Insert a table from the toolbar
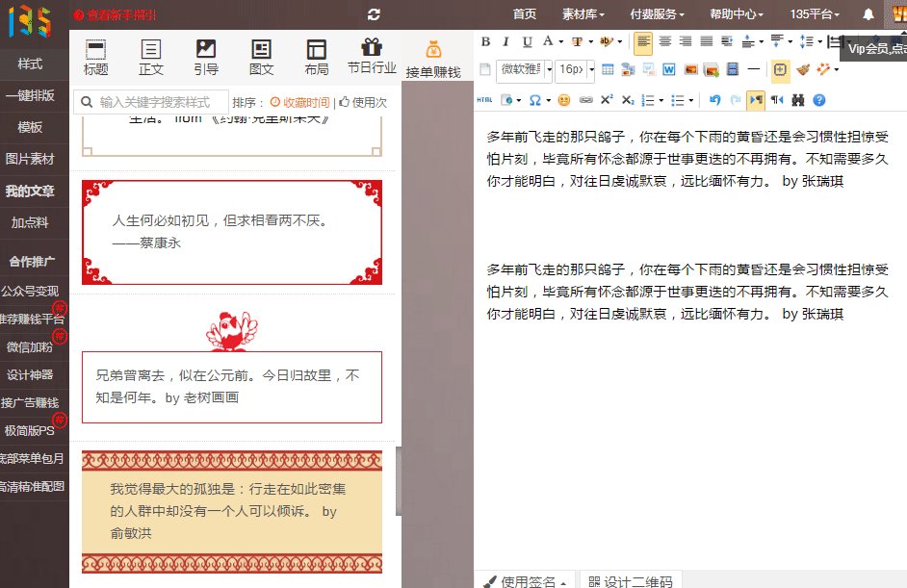Image resolution: width=907 pixels, height=588 pixels. (x=608, y=69)
